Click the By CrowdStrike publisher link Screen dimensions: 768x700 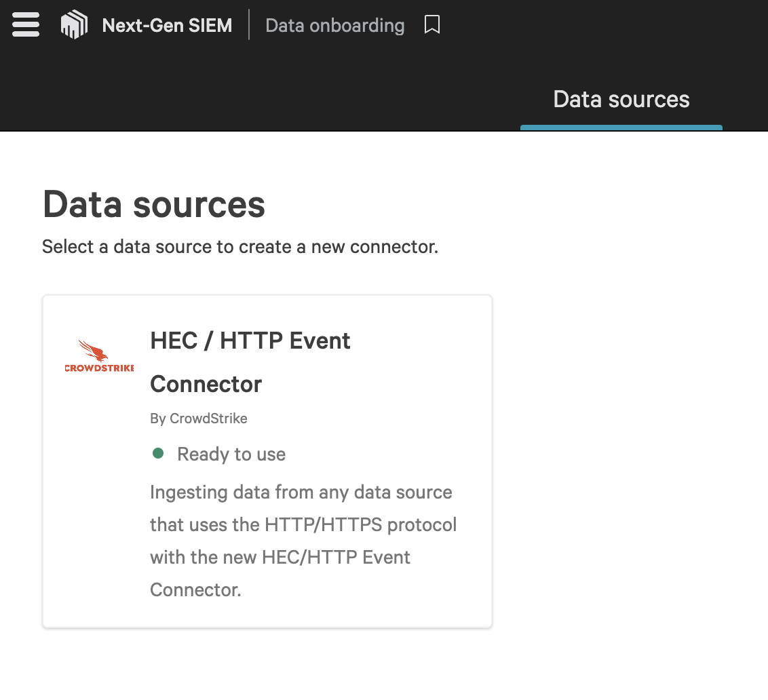(x=199, y=419)
